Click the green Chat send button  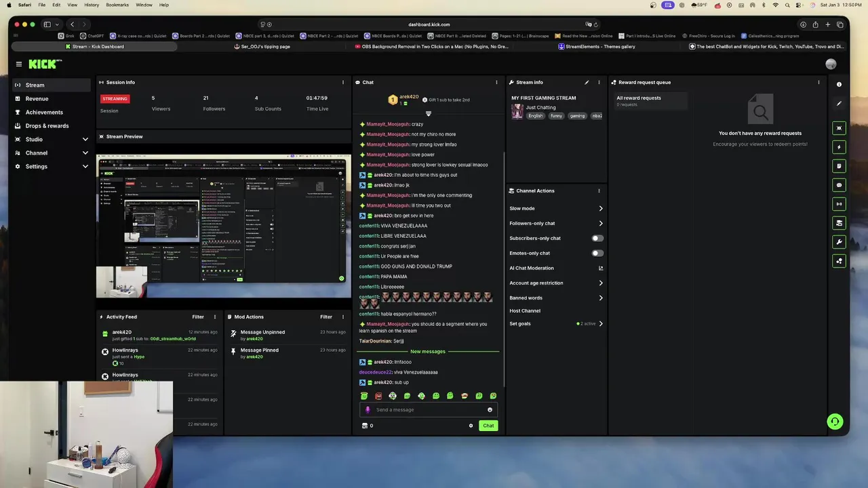click(488, 426)
